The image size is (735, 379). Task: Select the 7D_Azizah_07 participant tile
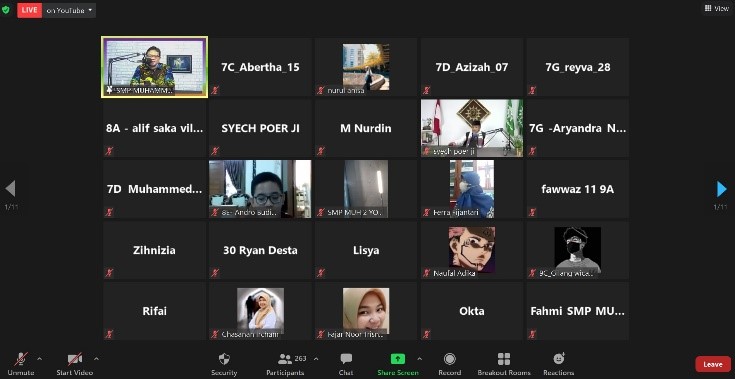472,67
